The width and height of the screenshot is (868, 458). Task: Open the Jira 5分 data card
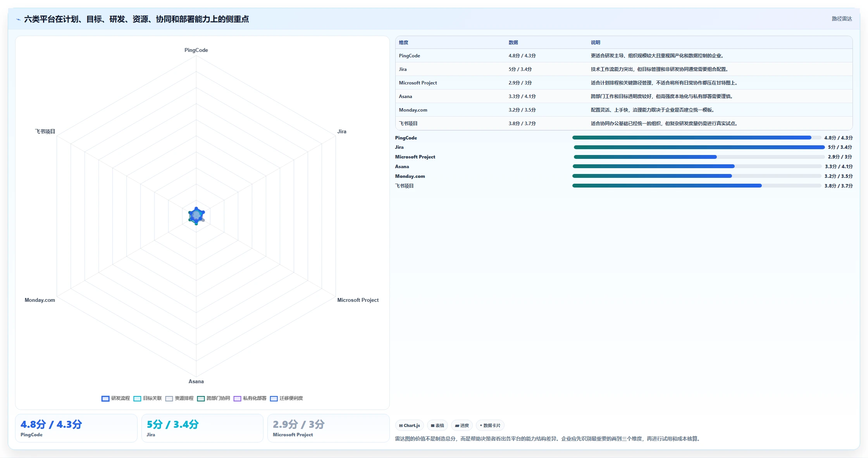(x=202, y=428)
